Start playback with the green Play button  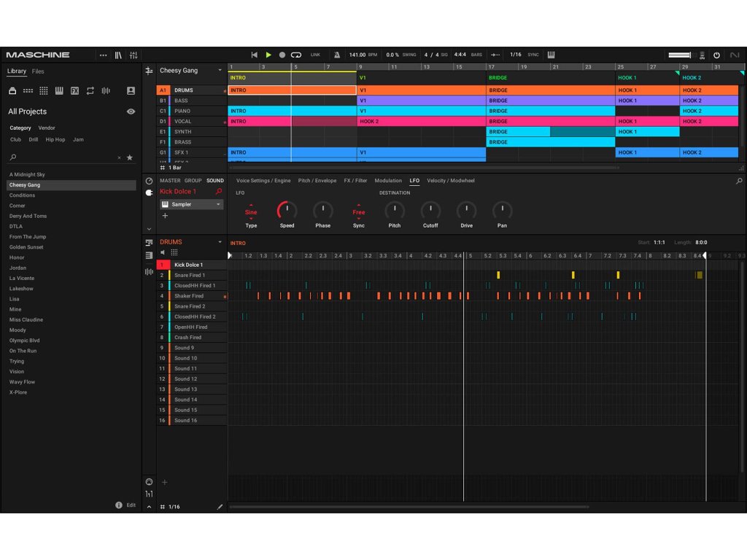click(268, 55)
